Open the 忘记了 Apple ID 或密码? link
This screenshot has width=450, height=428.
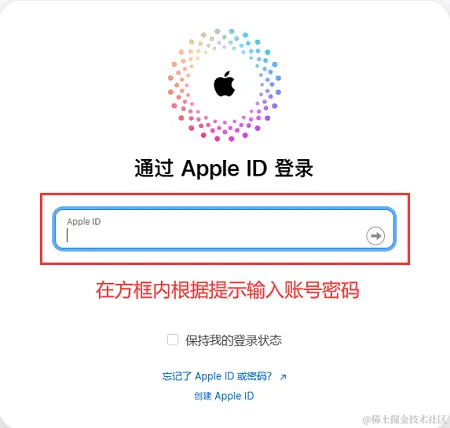click(x=217, y=376)
